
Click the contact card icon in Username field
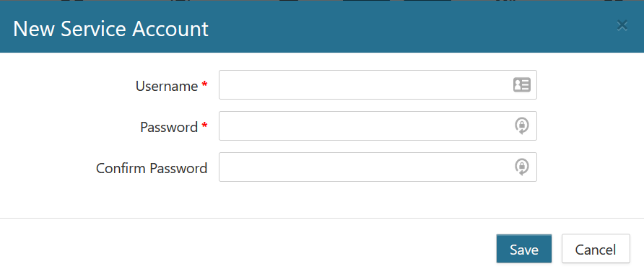(521, 85)
